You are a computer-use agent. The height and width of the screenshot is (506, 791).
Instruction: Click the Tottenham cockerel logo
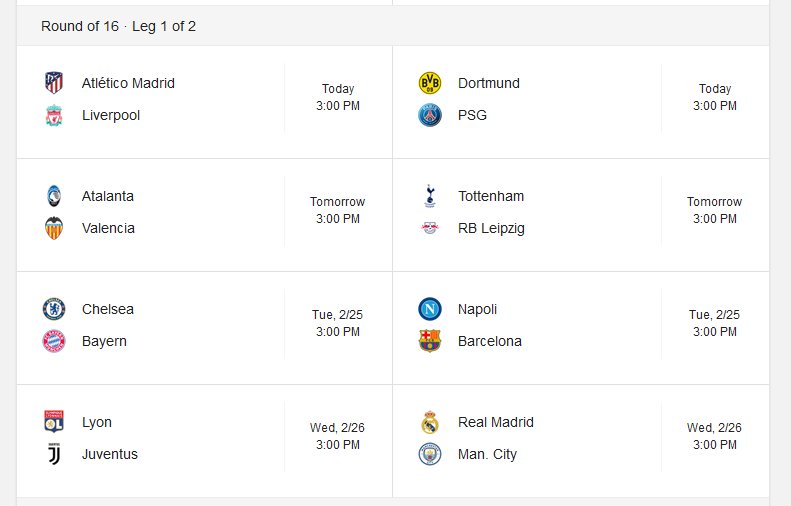(430, 196)
